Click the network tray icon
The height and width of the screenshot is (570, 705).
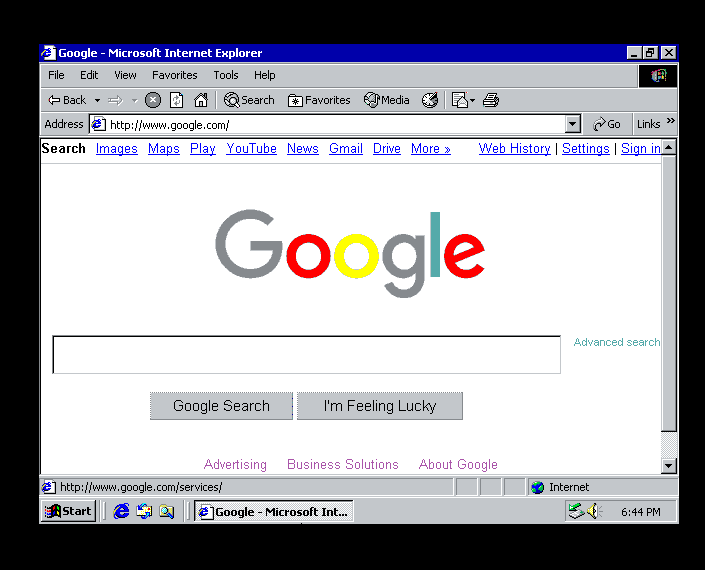[x=576, y=511]
